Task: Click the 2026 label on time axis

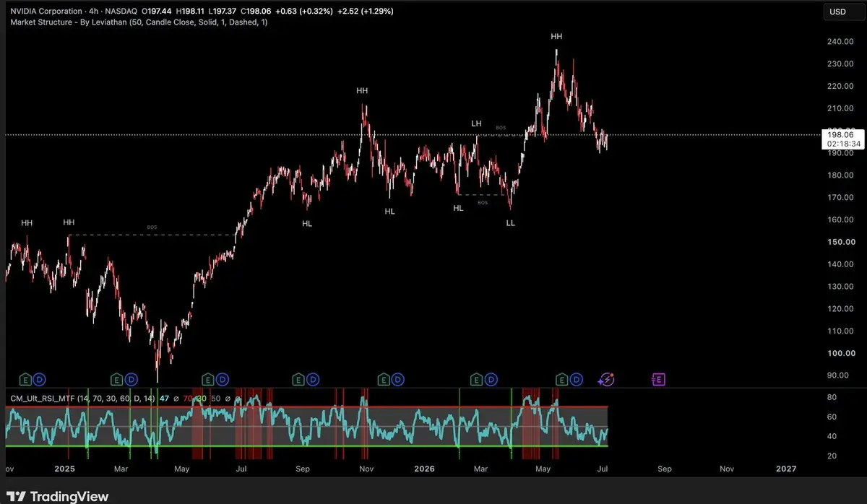Action: click(x=423, y=469)
